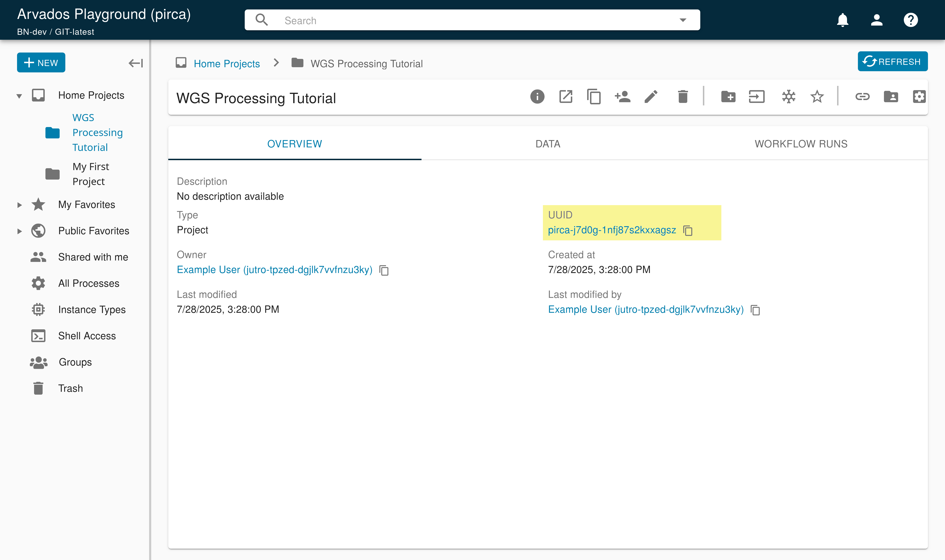Expand Public Favorites in sidebar

click(19, 231)
